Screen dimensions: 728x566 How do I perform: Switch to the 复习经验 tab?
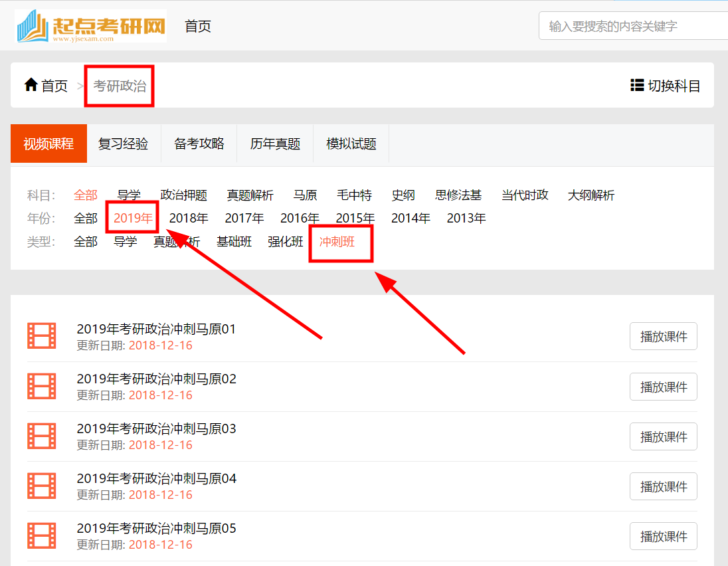[124, 143]
